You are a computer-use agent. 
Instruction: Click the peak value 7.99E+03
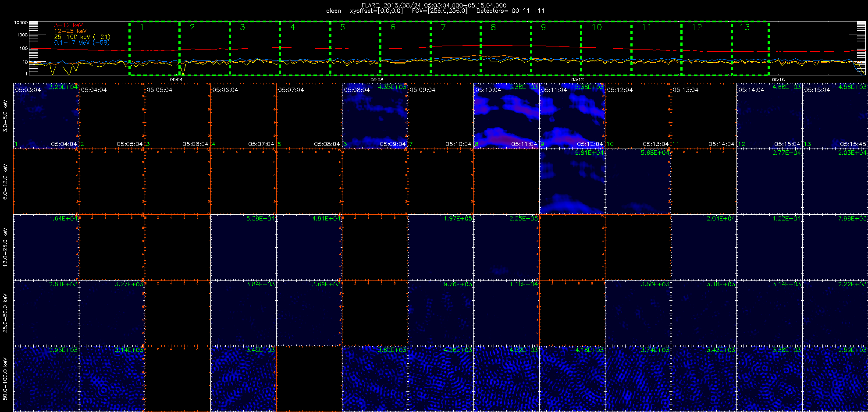pos(852,218)
